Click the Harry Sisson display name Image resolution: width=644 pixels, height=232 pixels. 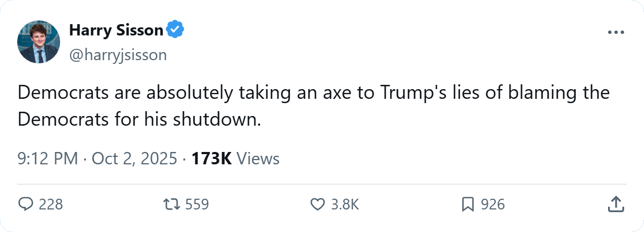(116, 31)
